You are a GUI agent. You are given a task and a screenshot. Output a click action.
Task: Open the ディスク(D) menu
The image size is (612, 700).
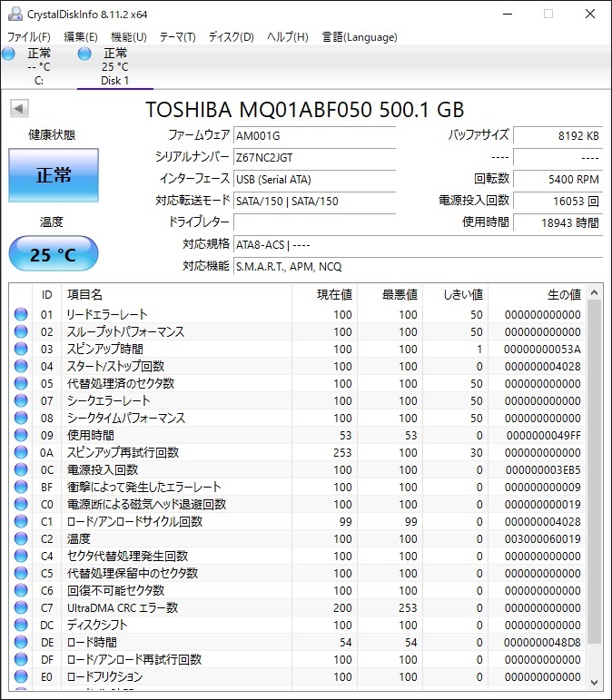(x=231, y=37)
